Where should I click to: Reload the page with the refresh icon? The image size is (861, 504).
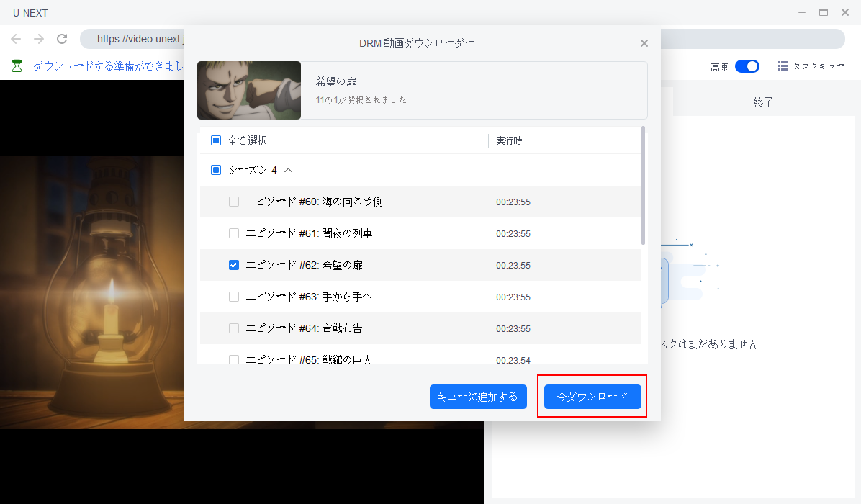62,38
